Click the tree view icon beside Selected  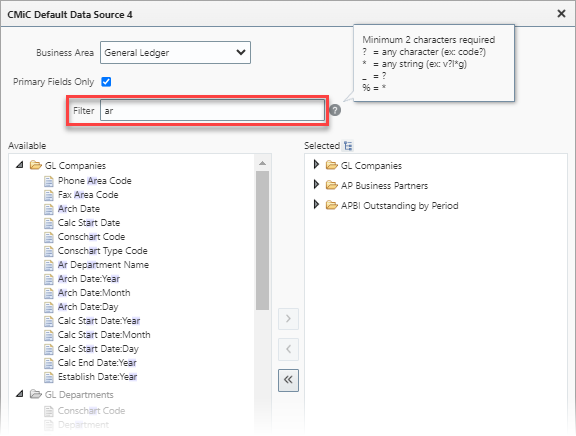click(348, 146)
